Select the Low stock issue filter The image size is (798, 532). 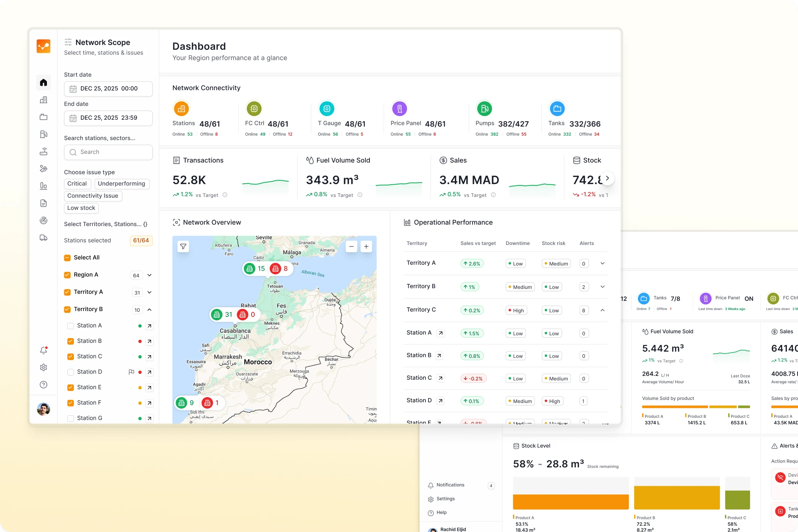tap(81, 208)
